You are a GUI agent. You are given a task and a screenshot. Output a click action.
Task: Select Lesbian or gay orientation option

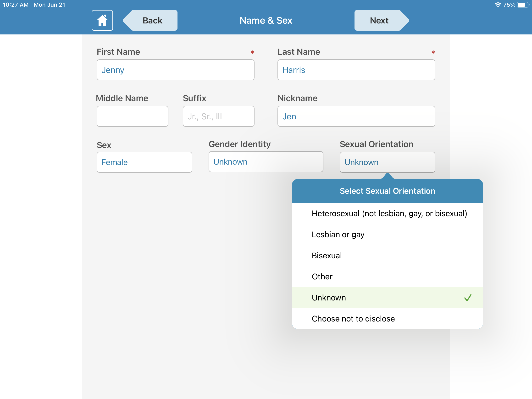pos(338,234)
